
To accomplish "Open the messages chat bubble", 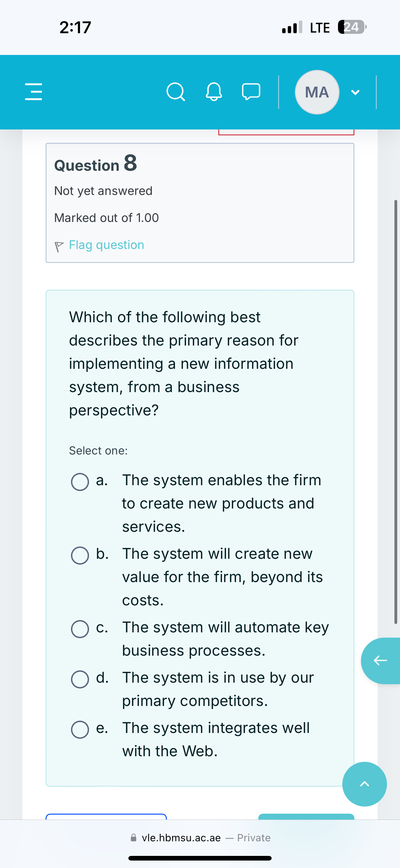I will pyautogui.click(x=251, y=92).
